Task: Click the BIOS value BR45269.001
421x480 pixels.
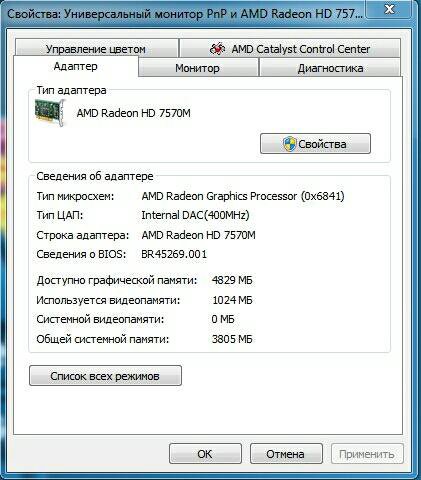Action: [x=174, y=254]
